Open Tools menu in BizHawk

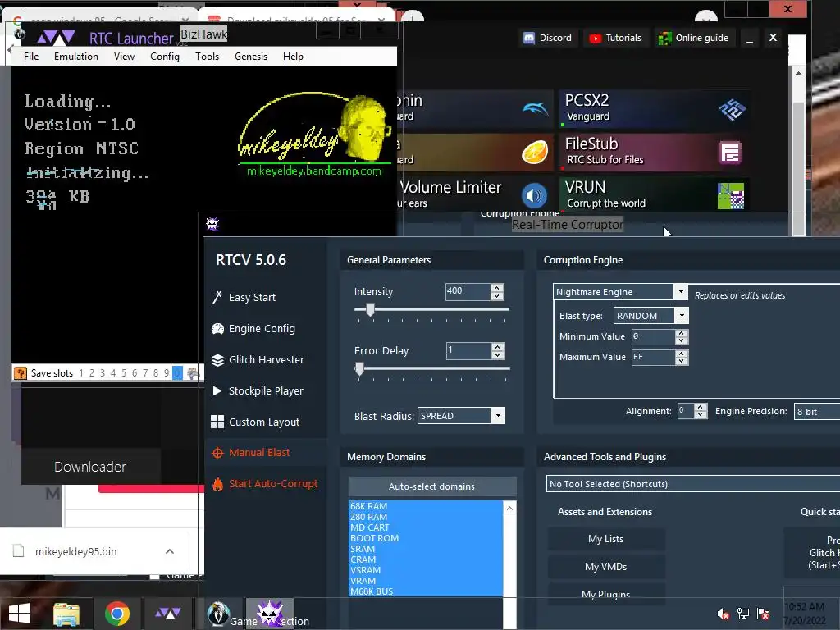tap(207, 57)
